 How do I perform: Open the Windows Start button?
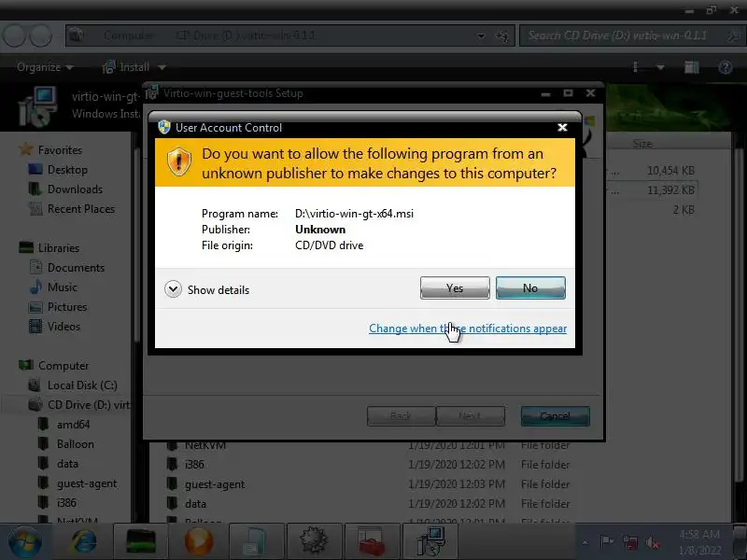(25, 542)
